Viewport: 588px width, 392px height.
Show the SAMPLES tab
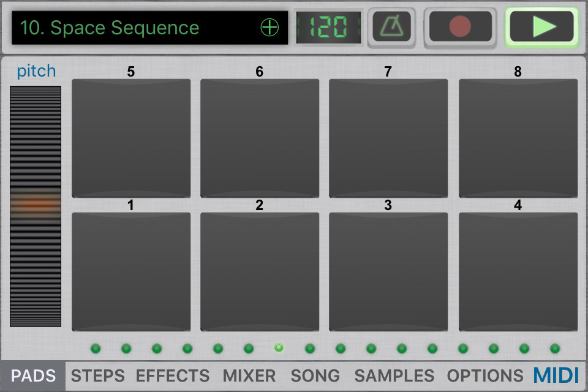[394, 376]
